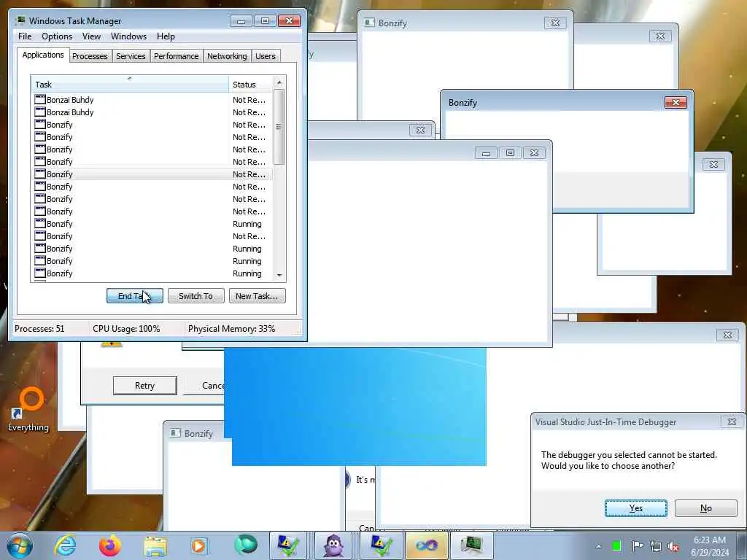The width and height of the screenshot is (747, 560).
Task: Open the Everything desktop shortcut
Action: [x=28, y=410]
